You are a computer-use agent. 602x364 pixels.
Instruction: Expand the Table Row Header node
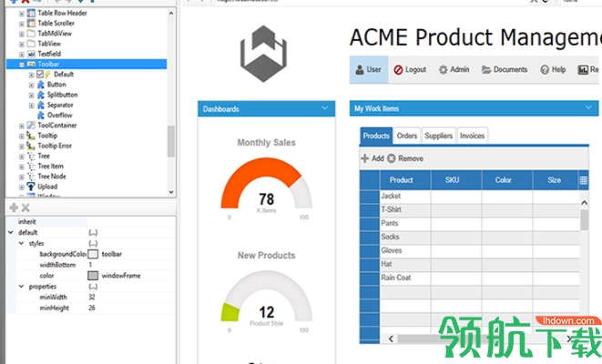tap(22, 14)
